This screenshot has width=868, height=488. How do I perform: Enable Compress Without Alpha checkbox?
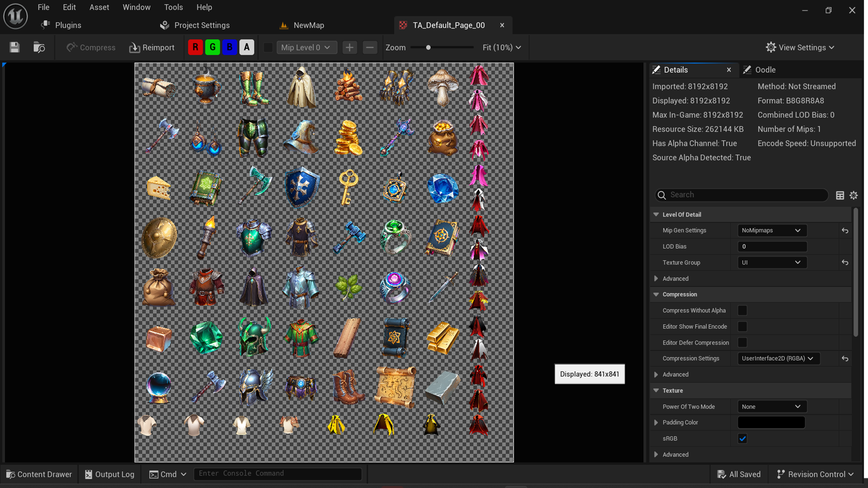click(742, 310)
